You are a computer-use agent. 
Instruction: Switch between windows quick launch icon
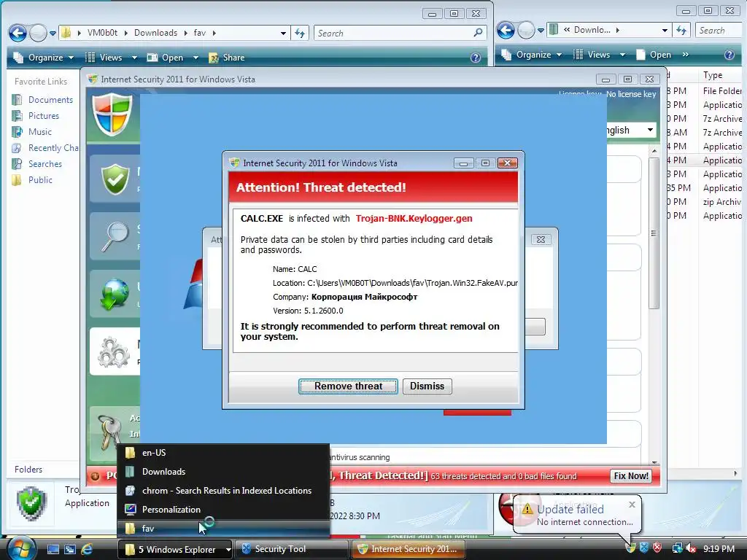pyautogui.click(x=70, y=549)
